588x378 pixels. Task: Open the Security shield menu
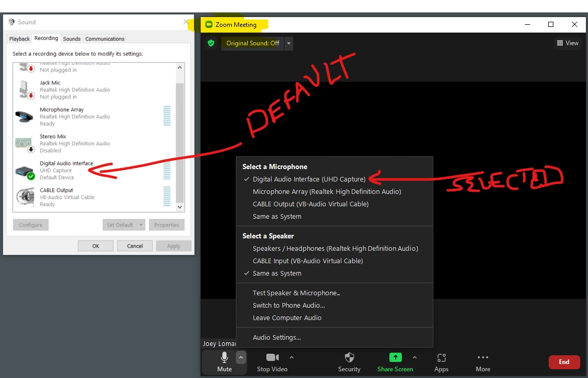point(349,362)
